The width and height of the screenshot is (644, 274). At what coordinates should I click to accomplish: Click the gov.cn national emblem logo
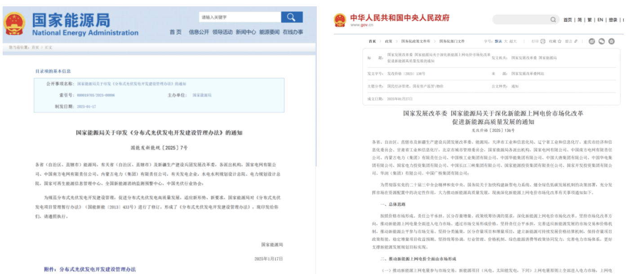(340, 20)
